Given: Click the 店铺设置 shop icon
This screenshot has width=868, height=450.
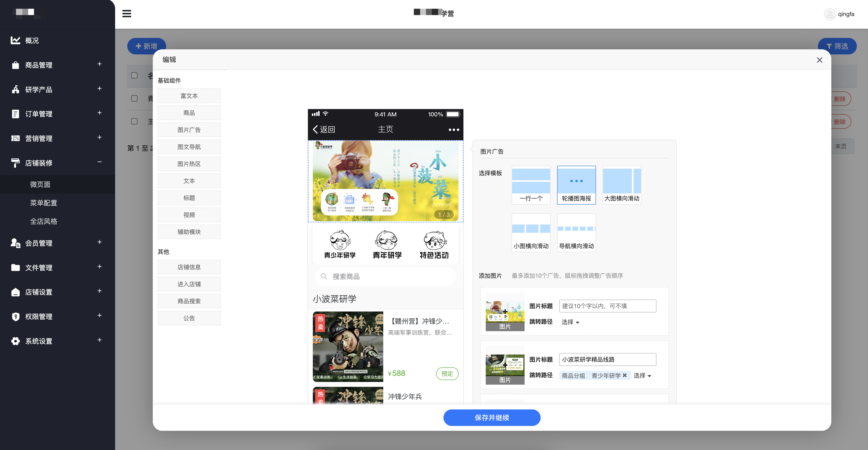Looking at the screenshot, I should pyautogui.click(x=16, y=292).
